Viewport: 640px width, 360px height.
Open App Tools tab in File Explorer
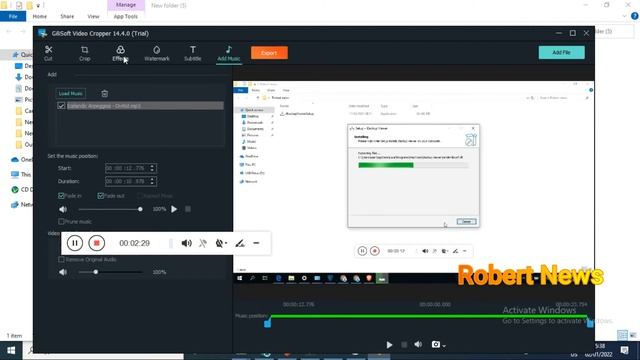[126, 16]
